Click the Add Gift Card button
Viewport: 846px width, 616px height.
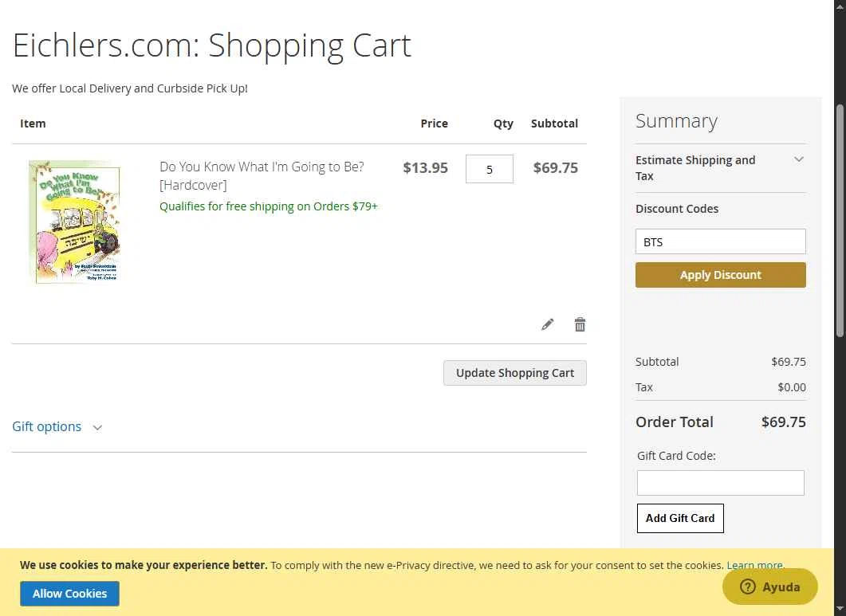tap(680, 518)
